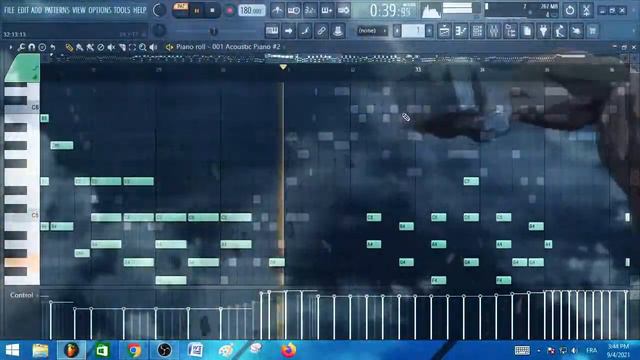
Task: Adjust the main volume knob
Action: click(x=159, y=10)
